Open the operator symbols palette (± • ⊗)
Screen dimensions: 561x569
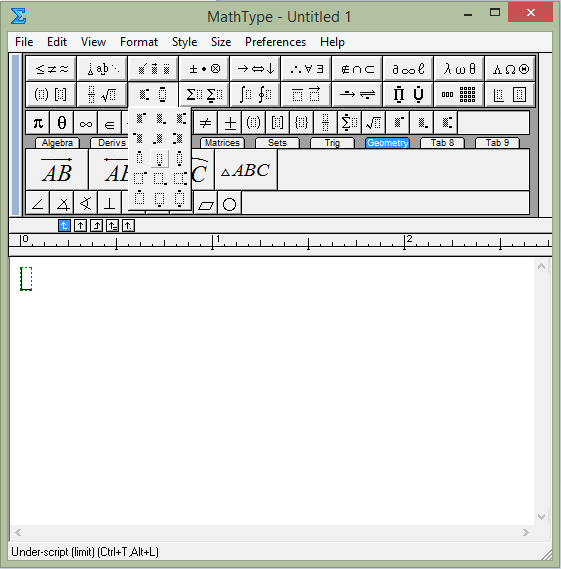click(204, 69)
